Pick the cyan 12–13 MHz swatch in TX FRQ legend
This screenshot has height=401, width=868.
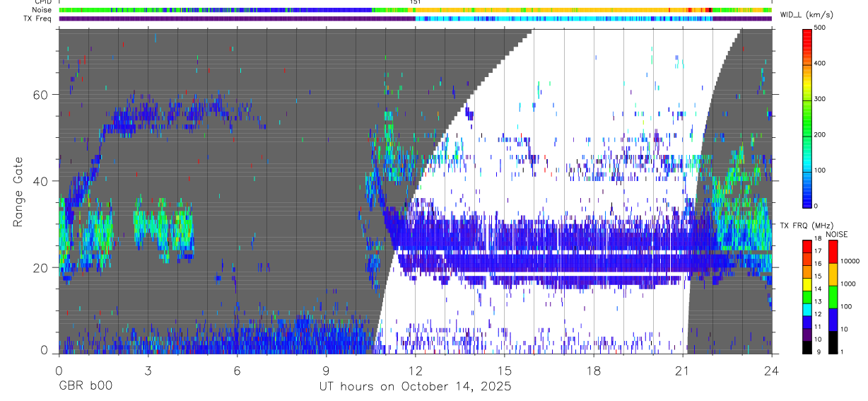coord(807,309)
